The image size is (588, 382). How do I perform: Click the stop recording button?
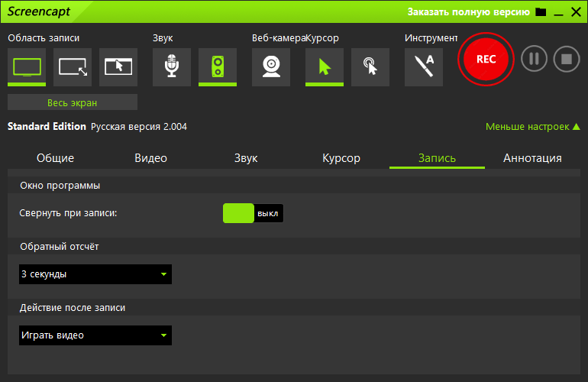(567, 59)
